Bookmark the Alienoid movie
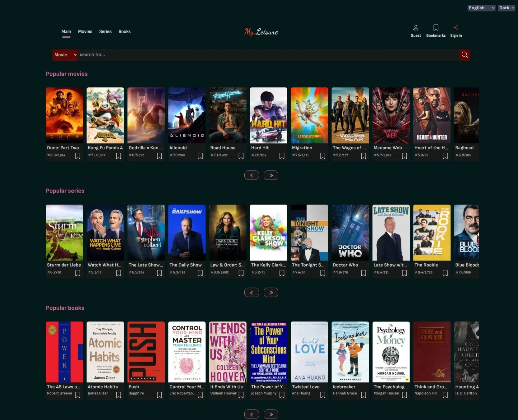Screen dimensions: 518x420 point(200,156)
